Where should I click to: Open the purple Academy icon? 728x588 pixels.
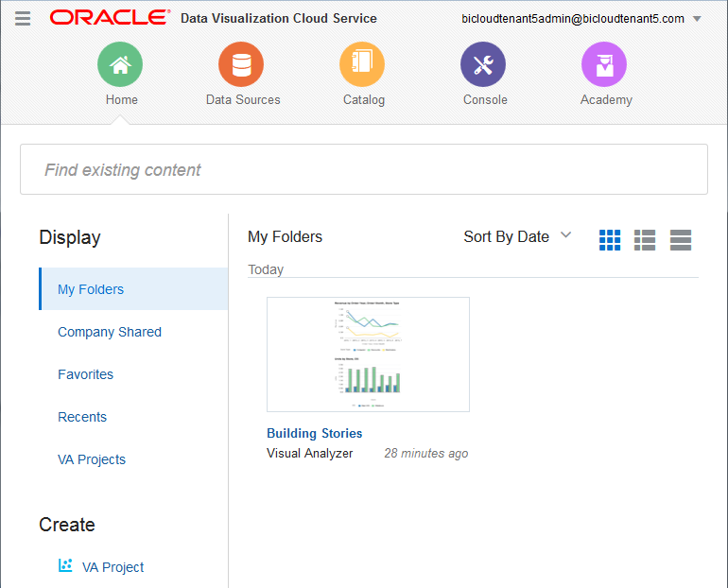coord(604,64)
